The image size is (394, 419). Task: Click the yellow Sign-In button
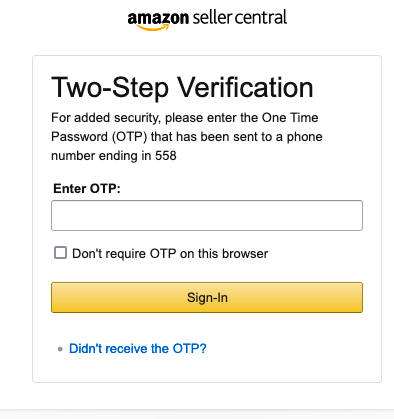pyautogui.click(x=207, y=297)
